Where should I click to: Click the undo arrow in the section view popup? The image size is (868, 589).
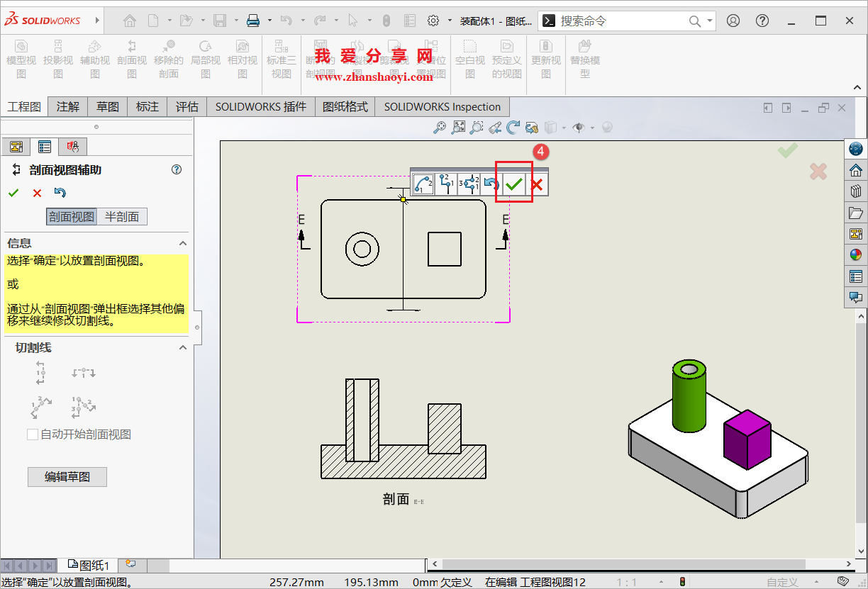point(491,184)
